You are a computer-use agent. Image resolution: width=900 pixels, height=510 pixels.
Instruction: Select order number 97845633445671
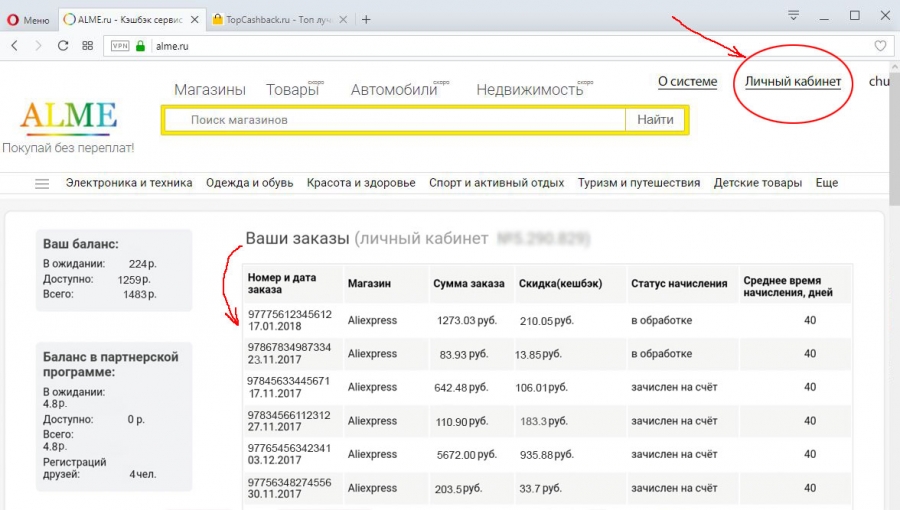[x=289, y=381]
